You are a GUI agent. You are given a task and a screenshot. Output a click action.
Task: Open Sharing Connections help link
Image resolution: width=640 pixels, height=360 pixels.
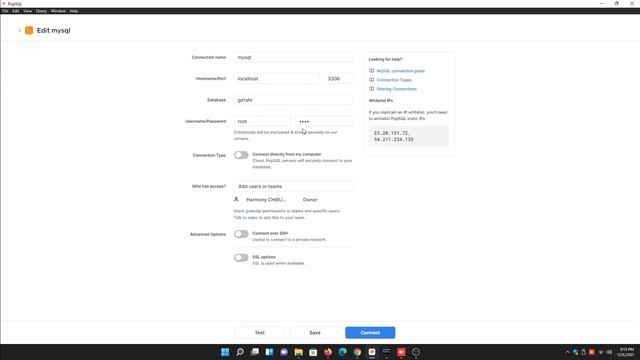[x=396, y=89]
